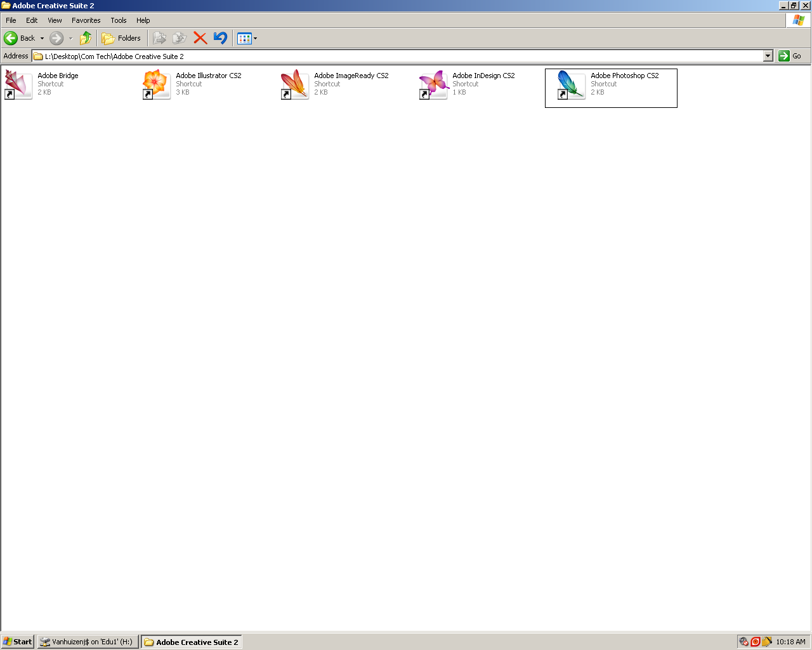This screenshot has height=650, width=812.
Task: Expand the Address bar dropdown
Action: [x=768, y=56]
